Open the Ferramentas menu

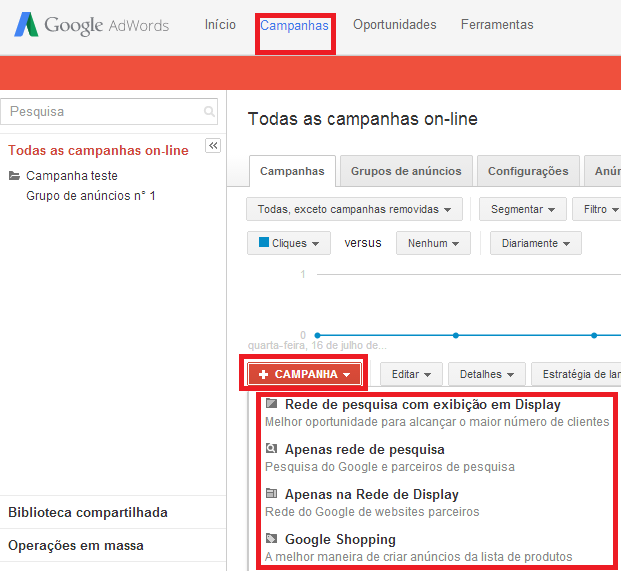497,25
